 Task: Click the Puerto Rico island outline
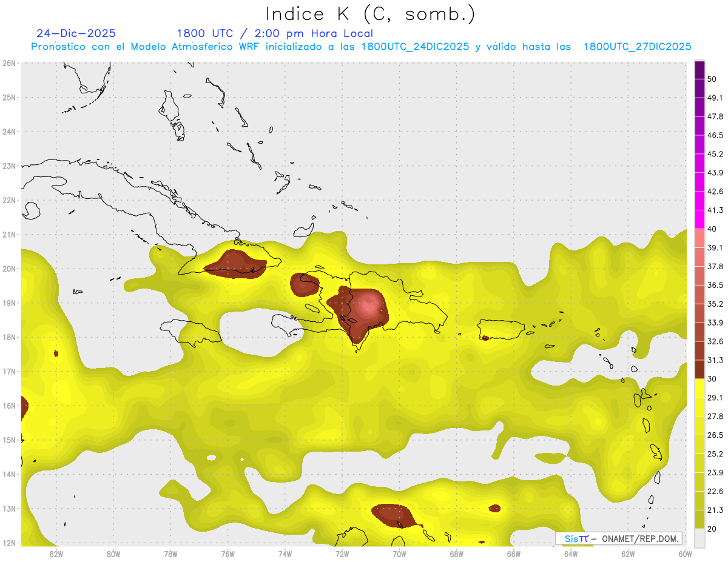click(x=503, y=330)
